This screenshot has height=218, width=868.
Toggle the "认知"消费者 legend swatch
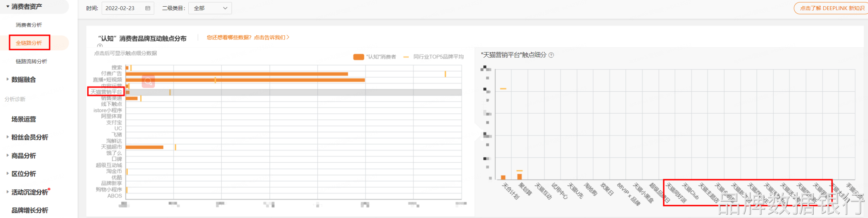pos(358,57)
